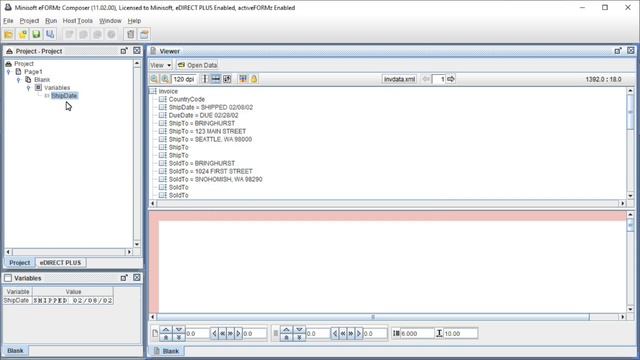Collapse the Blank tree node expander
Viewport: 640px width, 360px height.
(18, 80)
